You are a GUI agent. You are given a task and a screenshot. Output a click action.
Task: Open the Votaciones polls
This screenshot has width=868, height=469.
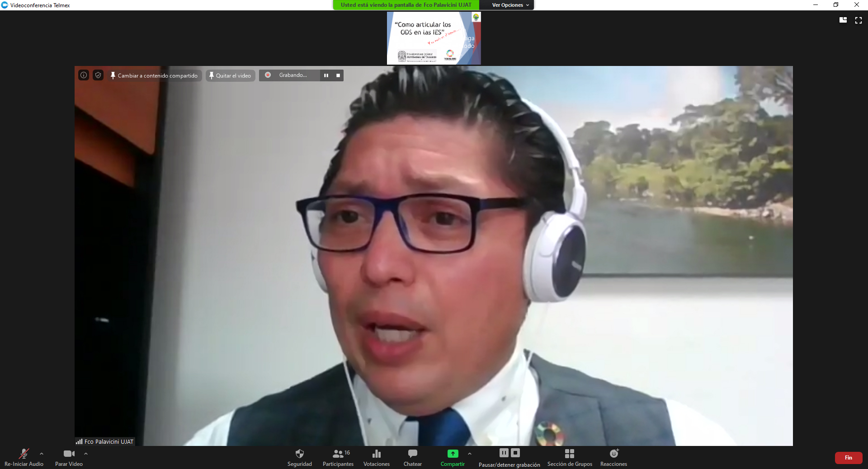coord(376,457)
